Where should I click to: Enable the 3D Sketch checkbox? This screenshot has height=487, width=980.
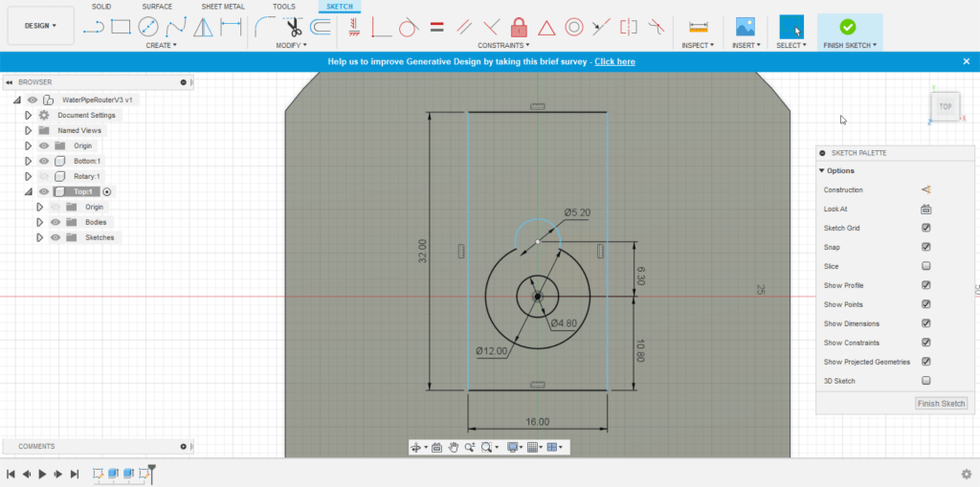click(x=925, y=381)
